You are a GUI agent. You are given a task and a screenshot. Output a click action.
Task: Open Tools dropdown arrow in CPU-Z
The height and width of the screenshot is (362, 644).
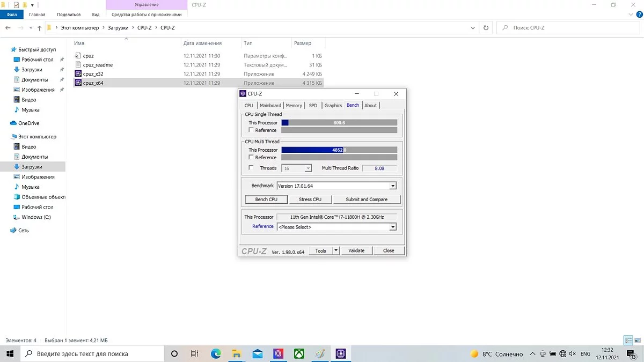point(336,250)
